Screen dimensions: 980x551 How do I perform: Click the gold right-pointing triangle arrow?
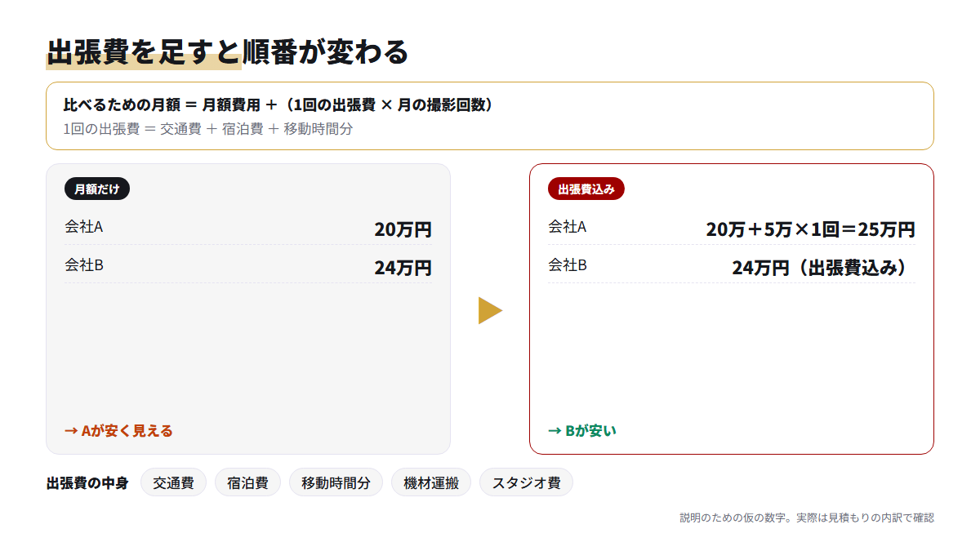pos(490,310)
